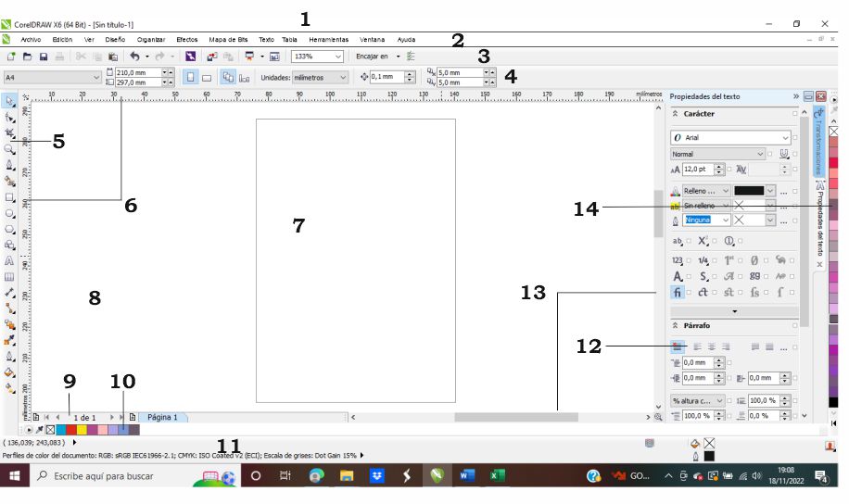Select the Text tool

coord(9,261)
